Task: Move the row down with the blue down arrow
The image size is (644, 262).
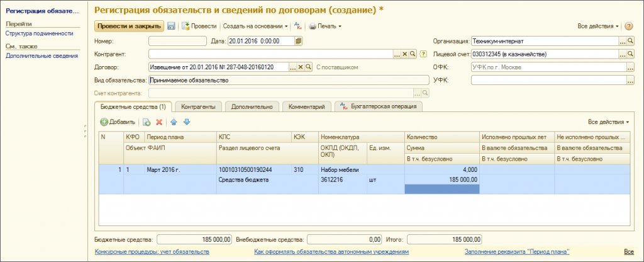Action: click(187, 122)
